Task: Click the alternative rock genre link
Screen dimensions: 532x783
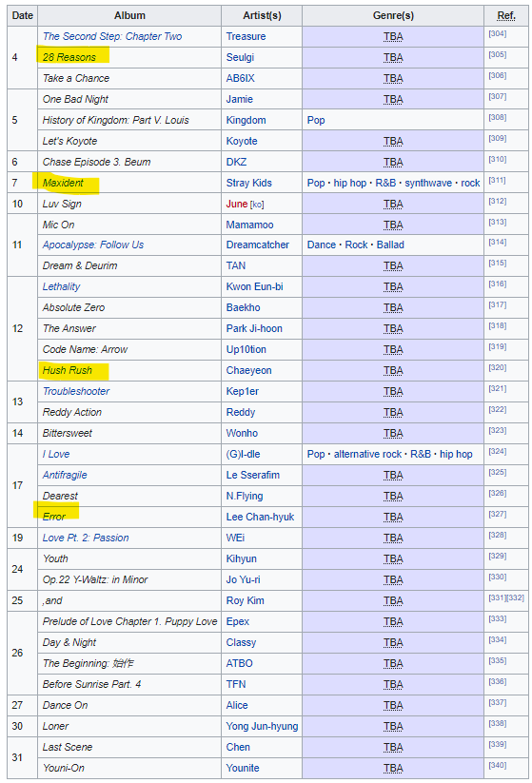Action: (367, 454)
